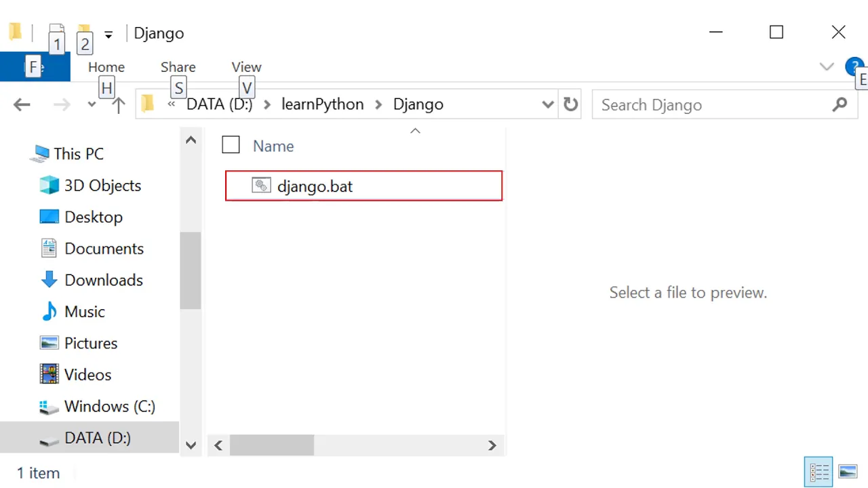
Task: Click the 3D Objects cube icon
Action: click(49, 185)
